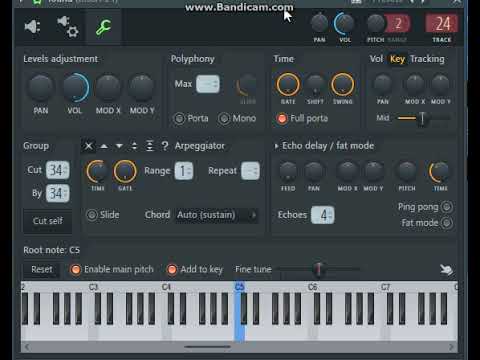Viewport: 480px width, 360px height.
Task: Click the Arpeggiator Repeat value box
Action: [250, 171]
